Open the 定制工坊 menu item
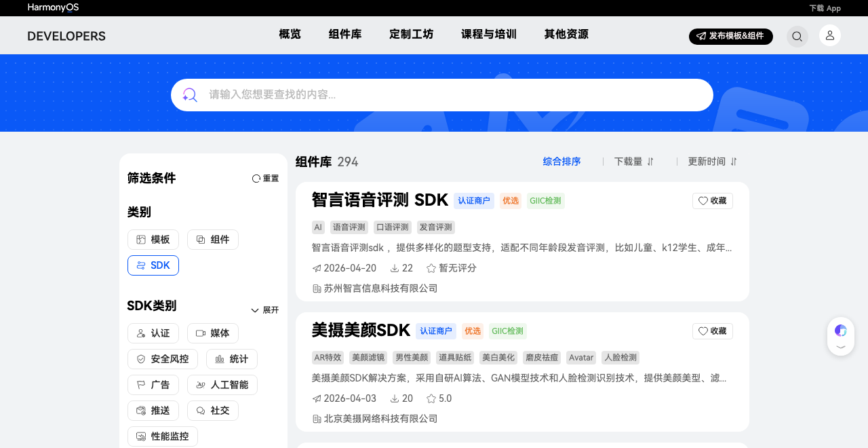Viewport: 868px width, 448px height. click(411, 35)
